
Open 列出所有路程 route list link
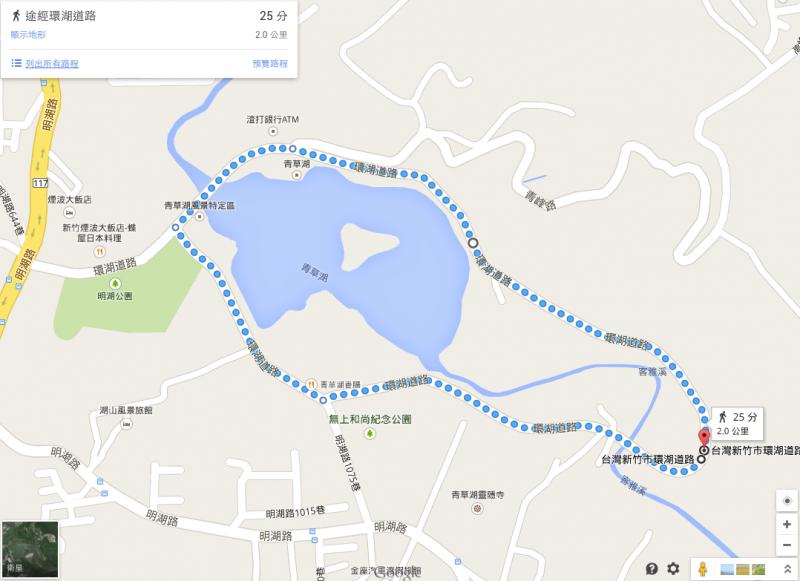[52, 64]
